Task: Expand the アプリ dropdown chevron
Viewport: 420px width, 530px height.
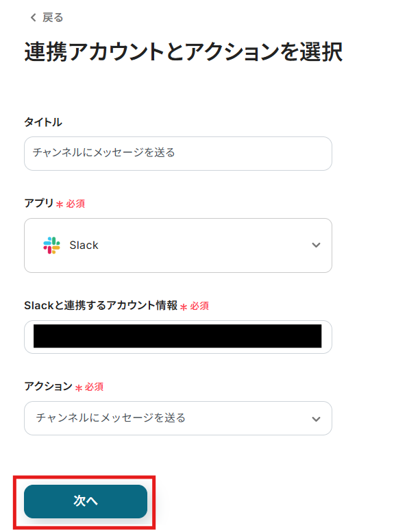Action: 316,245
